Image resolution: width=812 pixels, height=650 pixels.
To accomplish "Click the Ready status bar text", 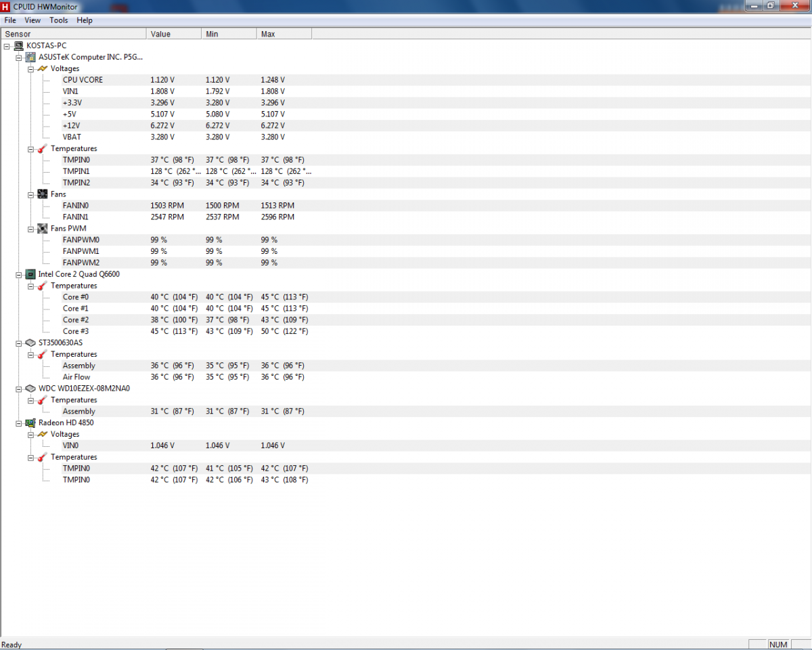I will pos(12,645).
